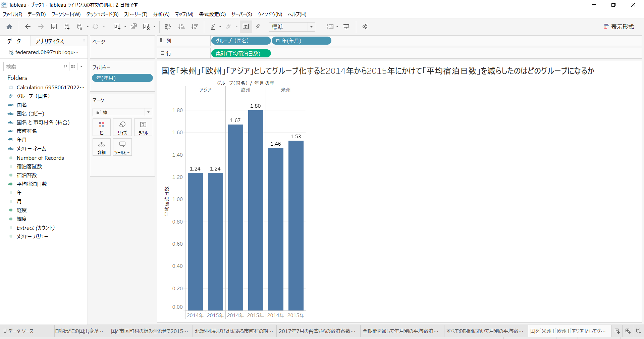Image resolution: width=644 pixels, height=339 pixels.
Task: Click the refresh data toolbar icon
Action: click(x=96, y=27)
